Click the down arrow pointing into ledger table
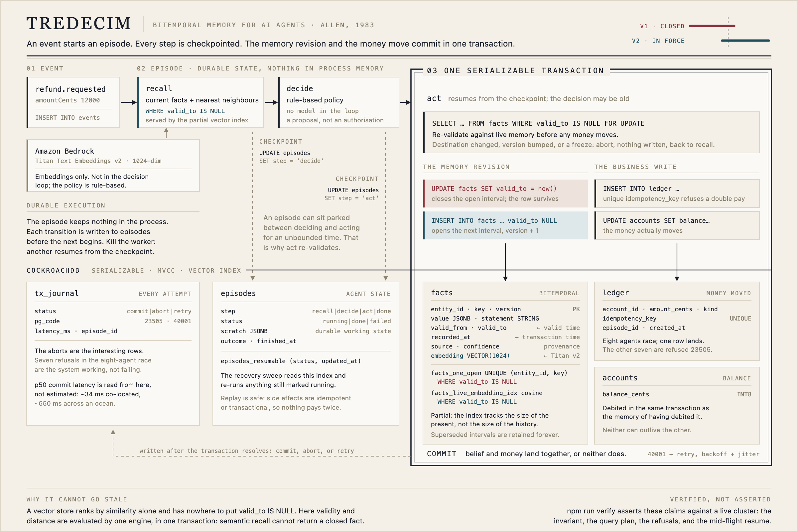The height and width of the screenshot is (532, 798). 677,262
